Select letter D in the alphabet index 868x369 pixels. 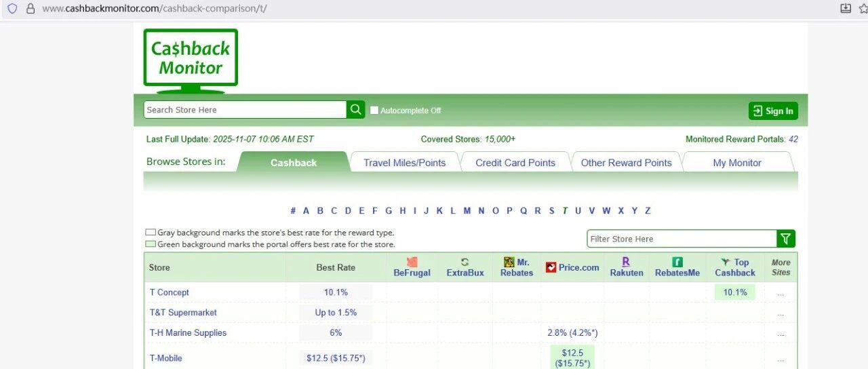tap(348, 211)
